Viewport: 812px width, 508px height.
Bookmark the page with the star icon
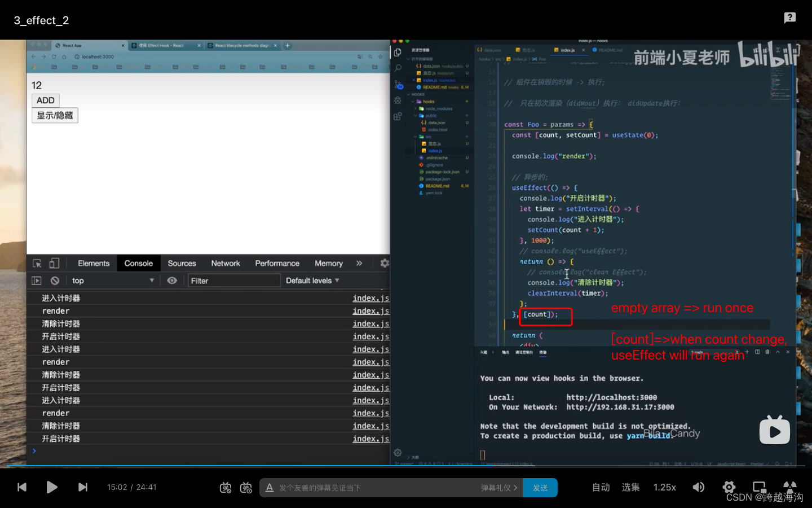pos(381,56)
